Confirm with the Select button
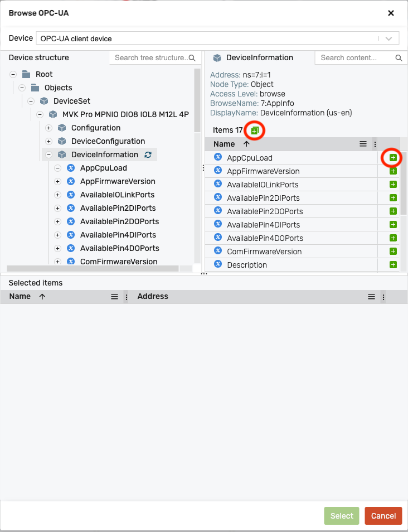 click(342, 516)
